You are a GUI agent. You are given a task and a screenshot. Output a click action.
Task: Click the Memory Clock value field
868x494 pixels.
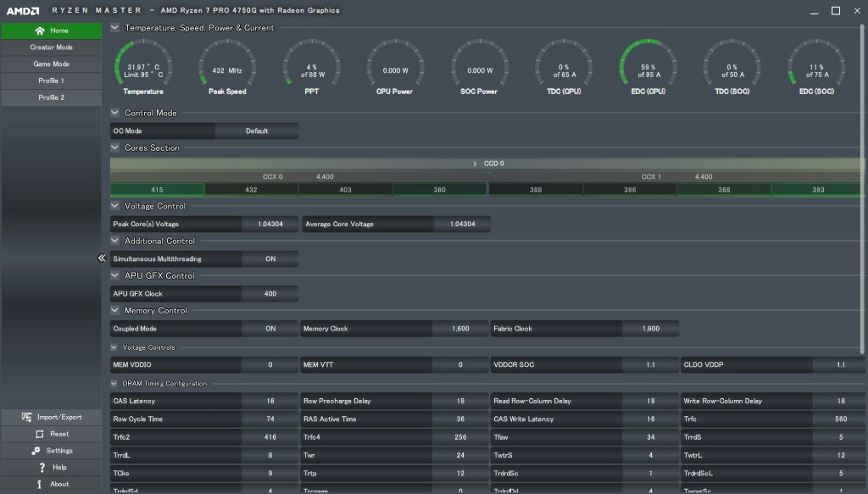tap(459, 329)
